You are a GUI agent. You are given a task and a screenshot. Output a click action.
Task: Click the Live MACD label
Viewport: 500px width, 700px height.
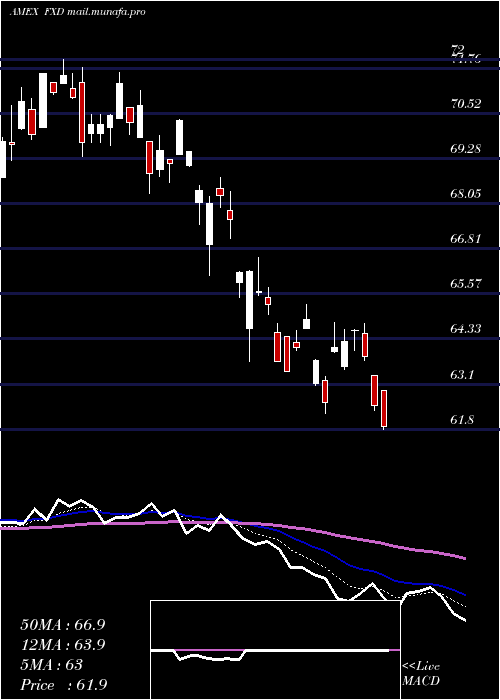[x=421, y=674]
